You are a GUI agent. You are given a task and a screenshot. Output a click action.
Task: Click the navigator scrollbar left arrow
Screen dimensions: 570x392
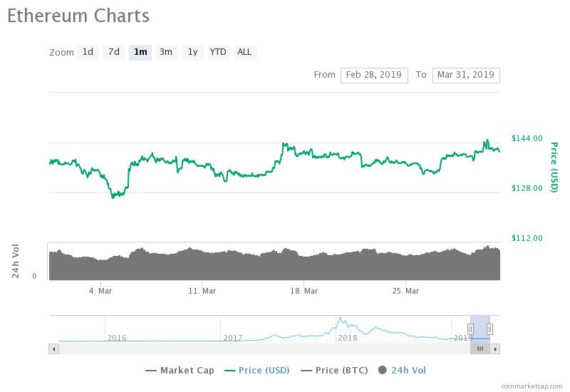tap(53, 349)
